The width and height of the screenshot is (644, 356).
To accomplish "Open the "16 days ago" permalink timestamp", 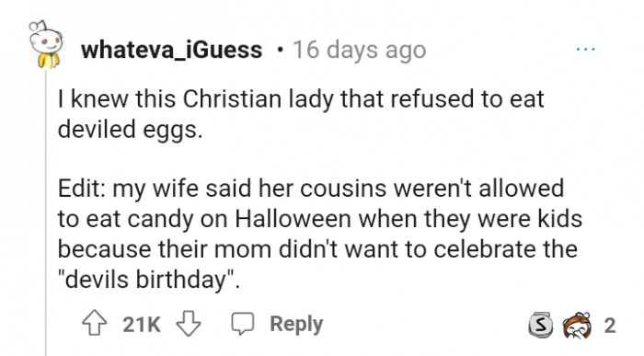I will pyautogui.click(x=359, y=50).
